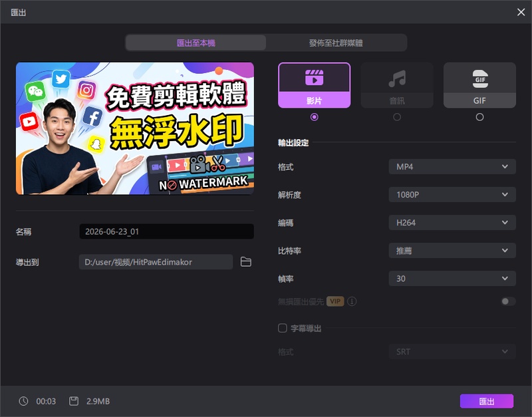The height and width of the screenshot is (417, 532).
Task: Click the file size disk icon
Action: pyautogui.click(x=74, y=401)
